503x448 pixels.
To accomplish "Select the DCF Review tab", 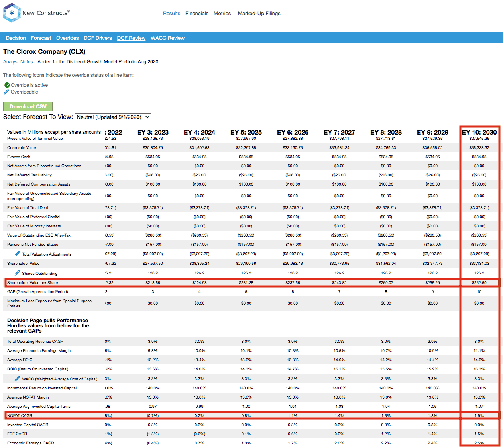I will pyautogui.click(x=131, y=38).
